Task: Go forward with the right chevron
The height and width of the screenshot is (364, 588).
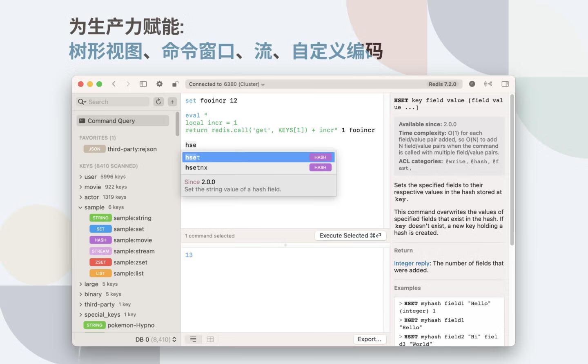Action: pyautogui.click(x=128, y=84)
